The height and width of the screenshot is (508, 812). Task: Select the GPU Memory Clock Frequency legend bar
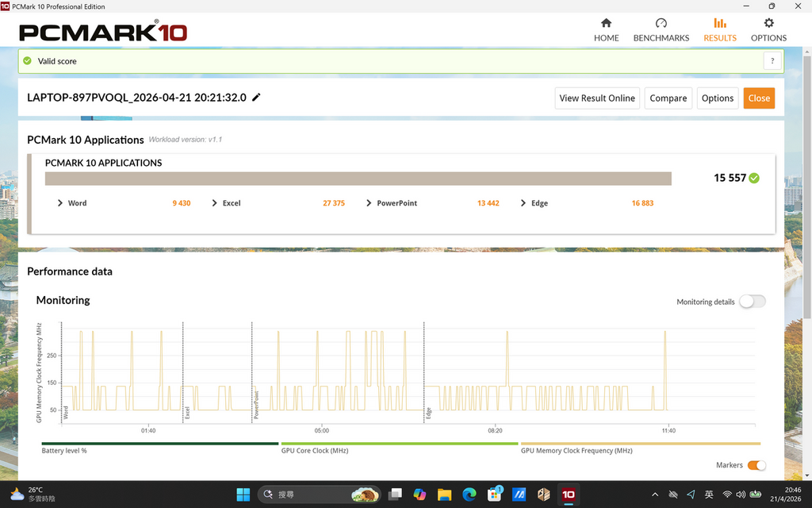(x=641, y=444)
